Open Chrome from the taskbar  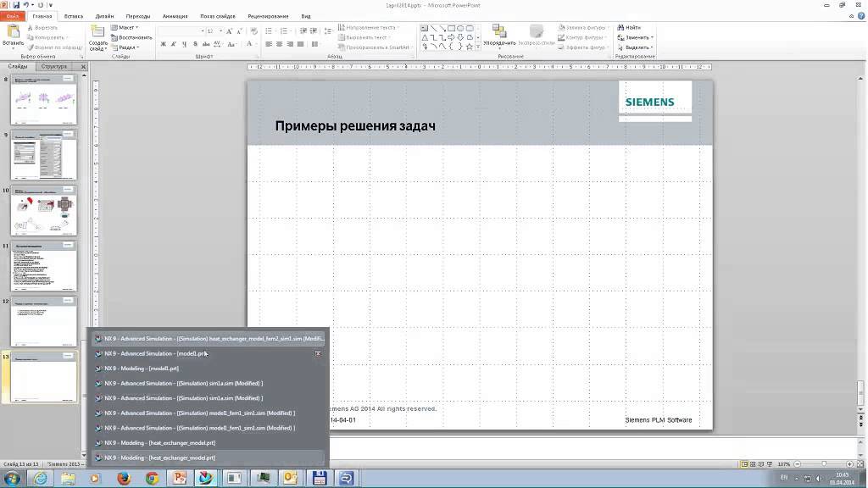click(152, 478)
